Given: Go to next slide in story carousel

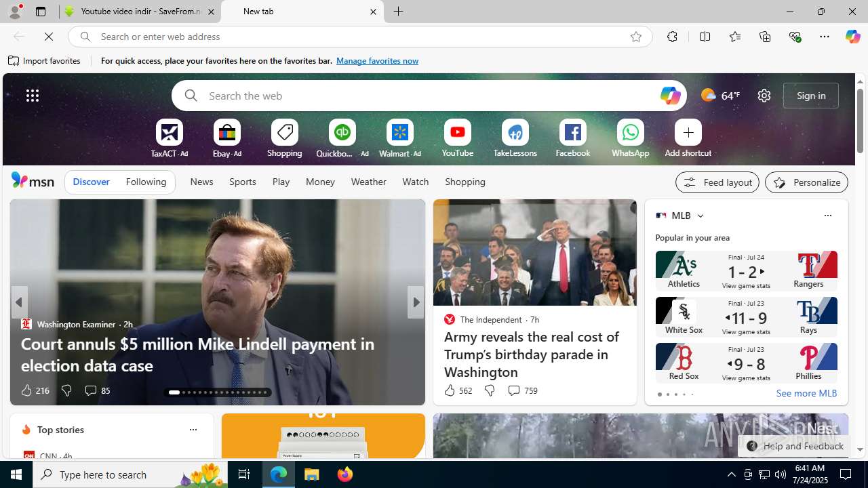Looking at the screenshot, I should point(415,302).
